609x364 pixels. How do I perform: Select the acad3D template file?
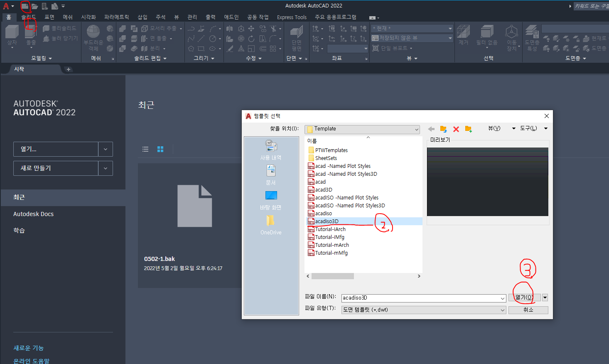324,190
